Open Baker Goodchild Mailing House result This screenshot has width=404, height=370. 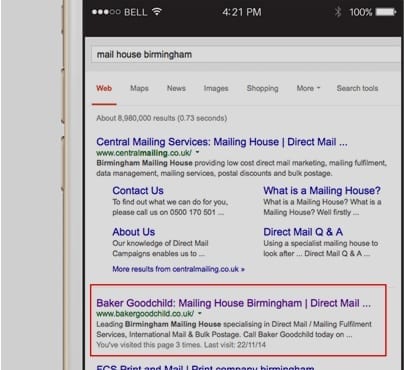233,303
